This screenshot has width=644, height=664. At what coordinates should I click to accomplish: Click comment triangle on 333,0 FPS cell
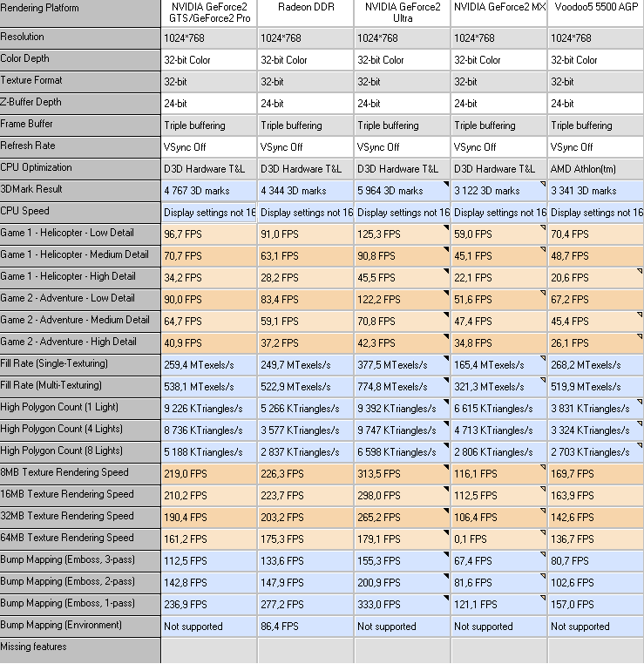tap(446, 598)
